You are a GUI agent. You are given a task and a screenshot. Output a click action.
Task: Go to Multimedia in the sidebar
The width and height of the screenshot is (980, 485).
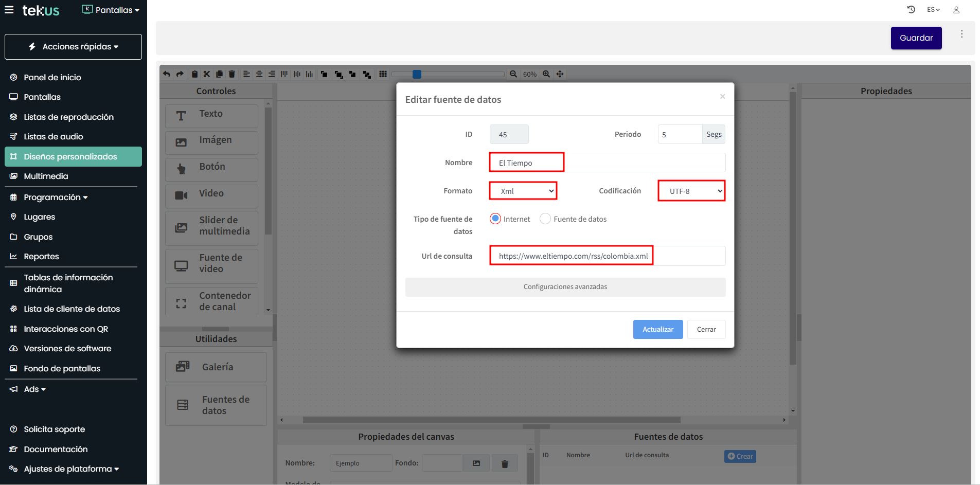(x=46, y=176)
